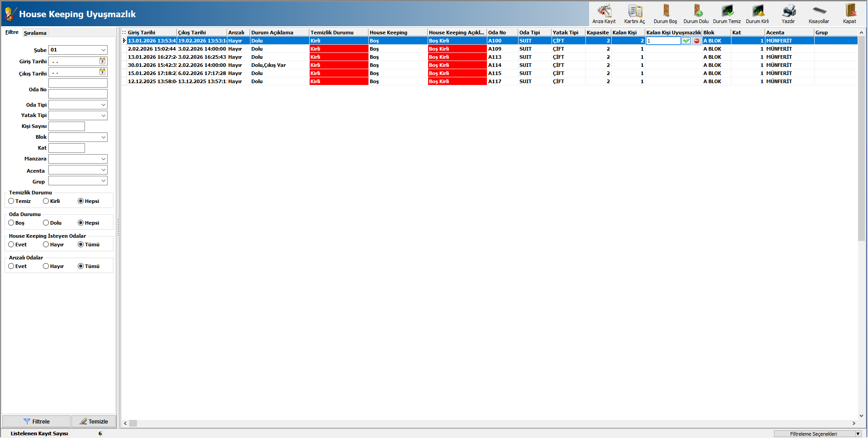868x438 pixels.
Task: Expand the Şube dropdown
Action: click(104, 50)
